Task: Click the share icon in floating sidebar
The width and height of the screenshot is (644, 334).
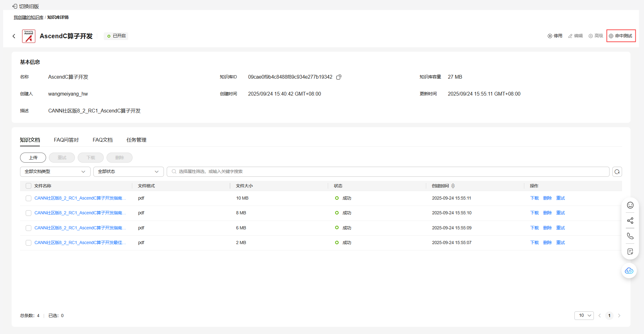Action: [630, 221]
